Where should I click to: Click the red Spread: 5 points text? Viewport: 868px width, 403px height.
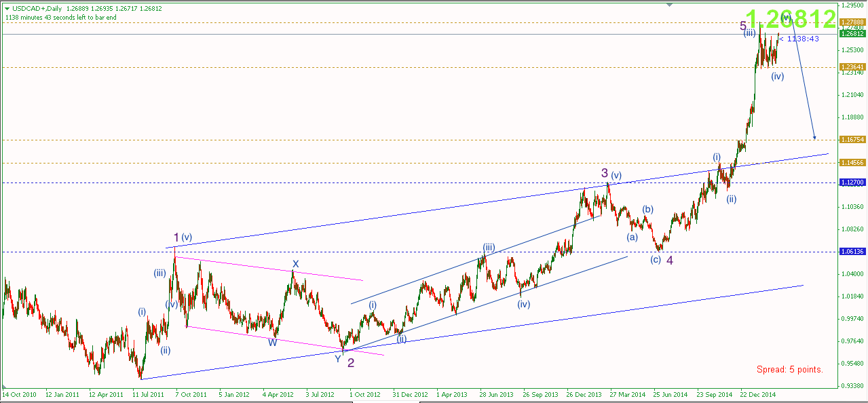[789, 370]
